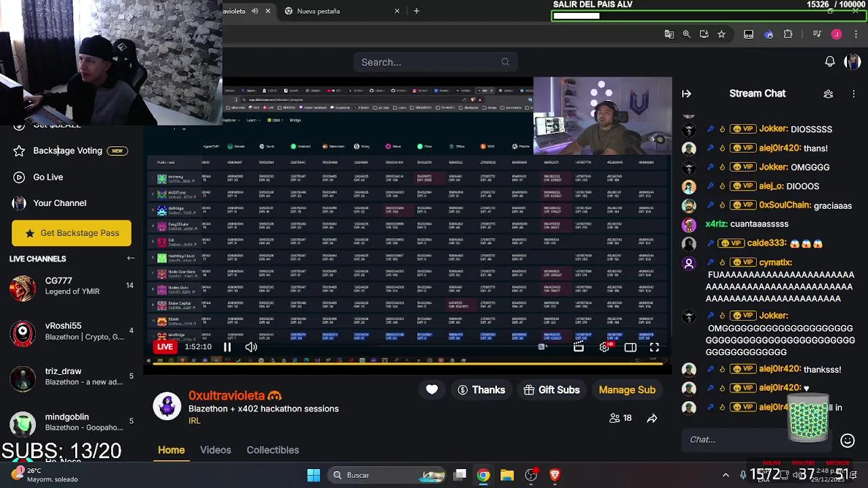Collapse the Live Channels sidebar arrow
The image size is (868, 488).
point(131,258)
